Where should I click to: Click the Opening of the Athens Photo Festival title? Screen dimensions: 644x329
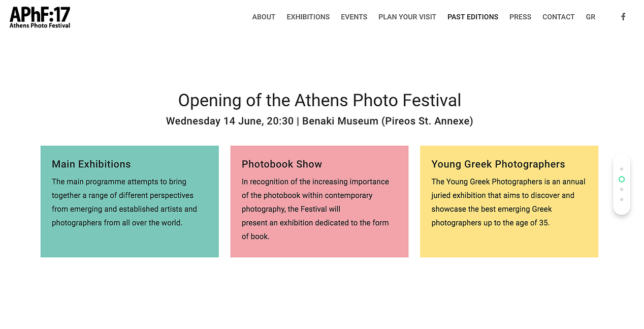click(x=319, y=100)
